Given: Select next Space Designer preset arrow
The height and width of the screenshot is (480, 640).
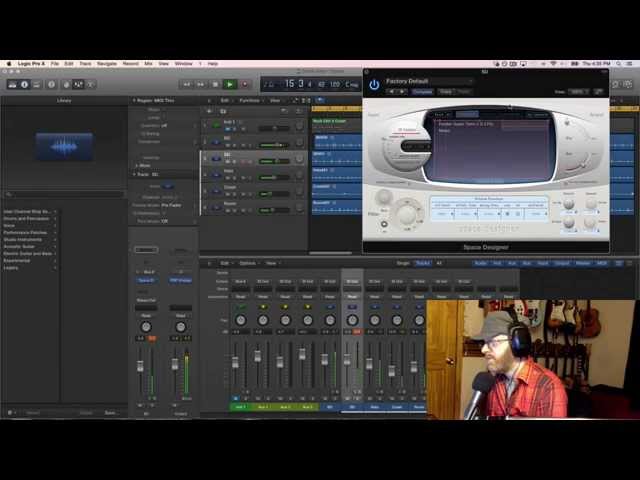Looking at the screenshot, I should 402,92.
